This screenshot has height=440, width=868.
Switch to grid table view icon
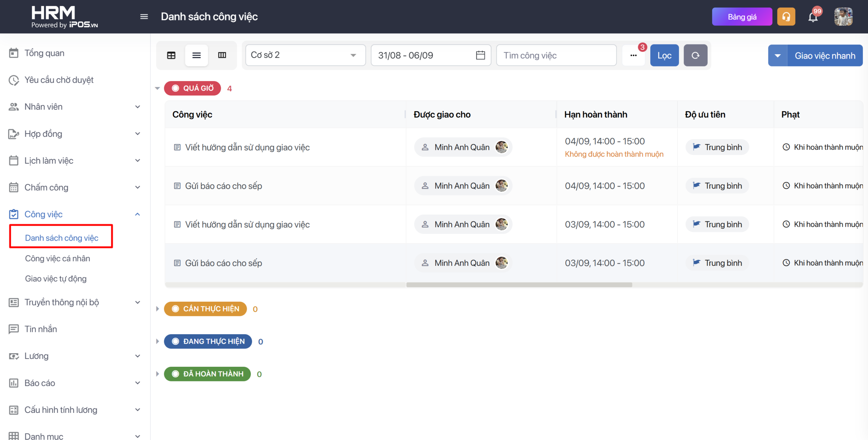click(171, 55)
